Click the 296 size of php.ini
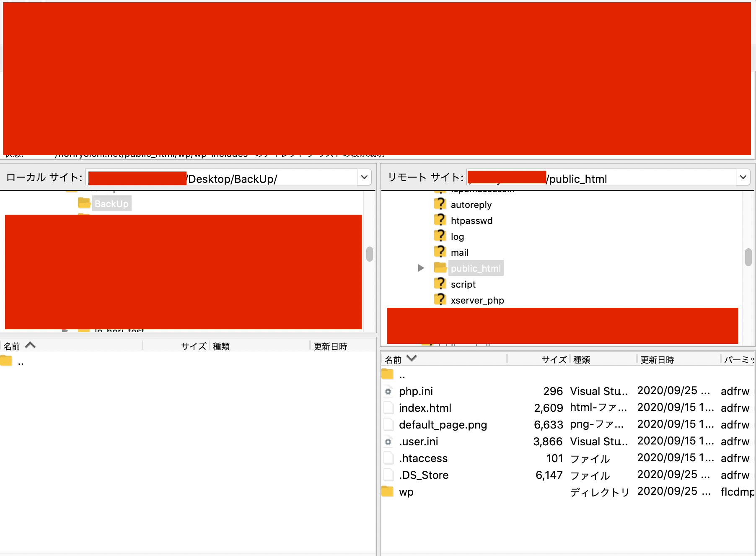The image size is (756, 556). (553, 391)
